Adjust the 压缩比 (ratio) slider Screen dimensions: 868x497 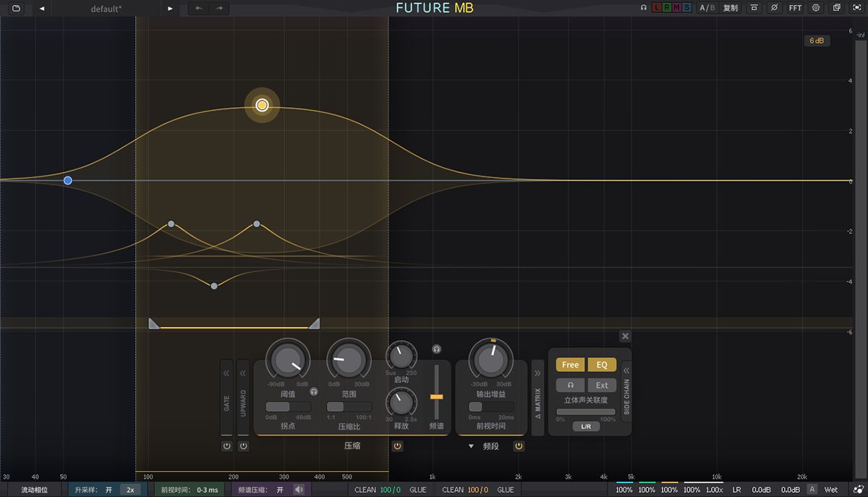point(349,407)
